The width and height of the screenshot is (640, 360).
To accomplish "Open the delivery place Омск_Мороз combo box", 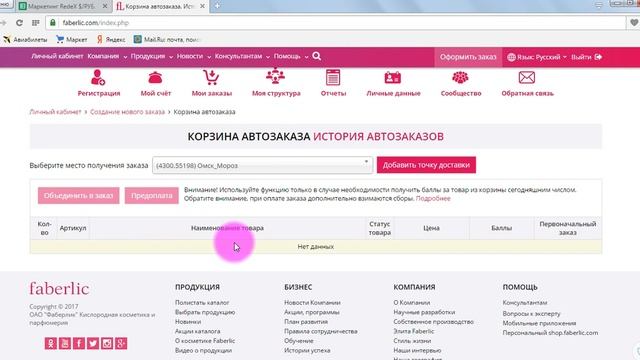I will 262,165.
